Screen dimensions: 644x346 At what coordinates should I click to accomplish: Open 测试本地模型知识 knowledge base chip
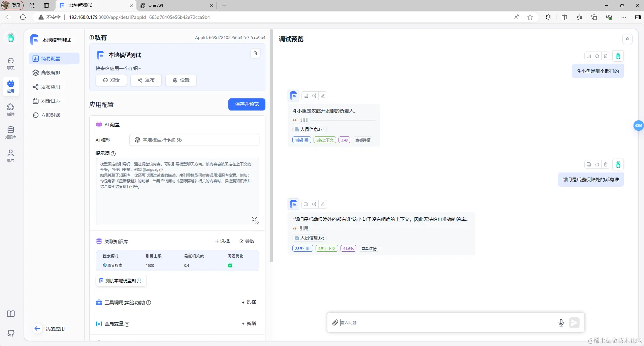coord(121,281)
